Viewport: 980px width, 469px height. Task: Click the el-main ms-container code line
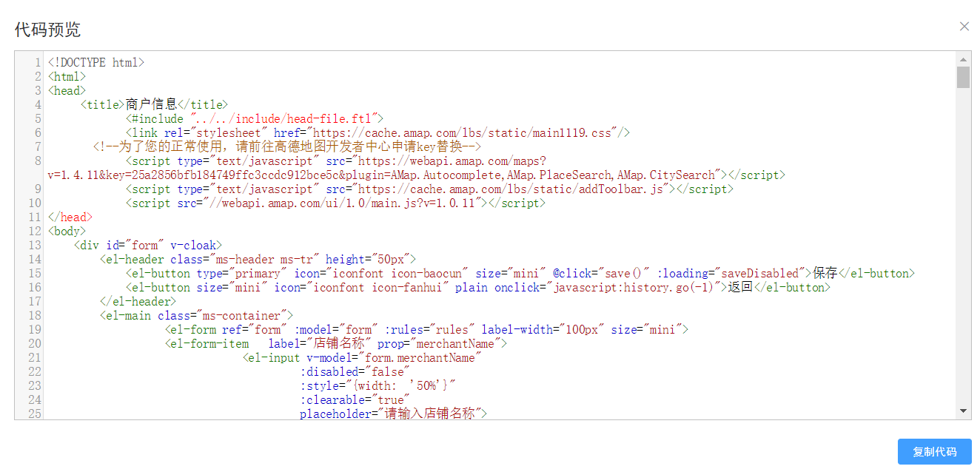(197, 316)
